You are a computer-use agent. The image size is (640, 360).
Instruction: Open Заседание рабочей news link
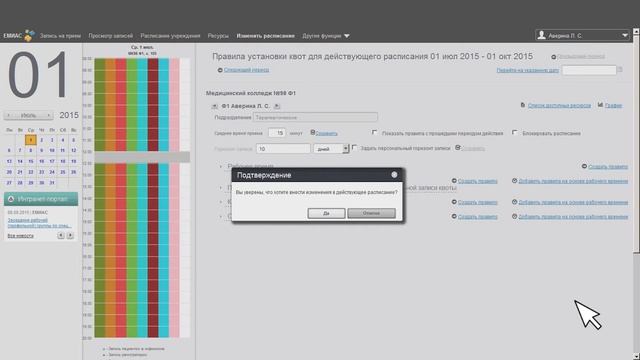[40, 223]
